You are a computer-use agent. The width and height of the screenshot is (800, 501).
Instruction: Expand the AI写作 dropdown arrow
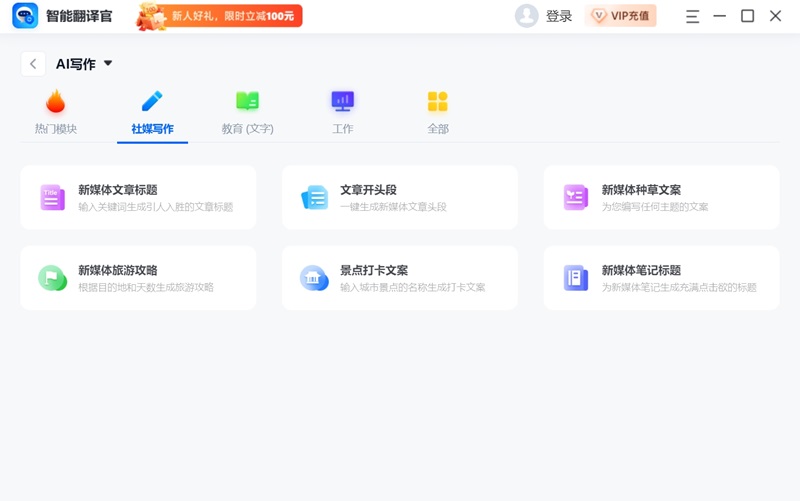coord(108,63)
